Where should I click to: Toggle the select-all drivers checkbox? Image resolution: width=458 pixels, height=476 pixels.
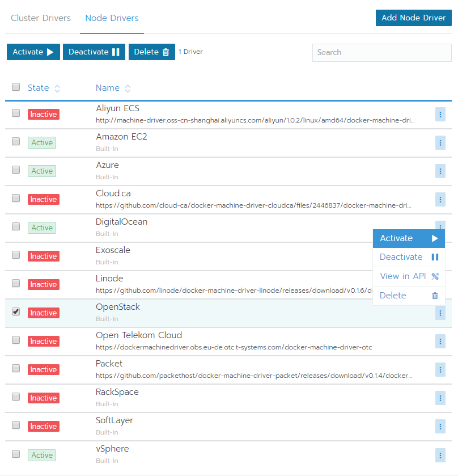[16, 87]
